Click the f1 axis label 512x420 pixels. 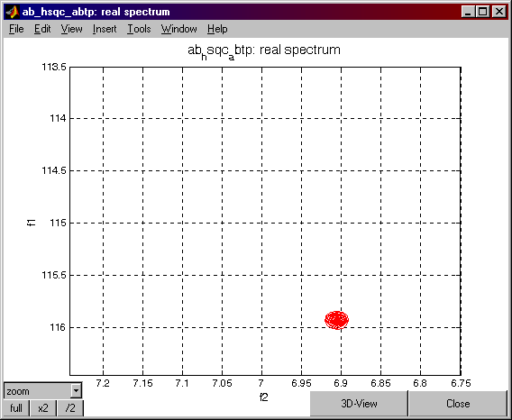click(31, 223)
